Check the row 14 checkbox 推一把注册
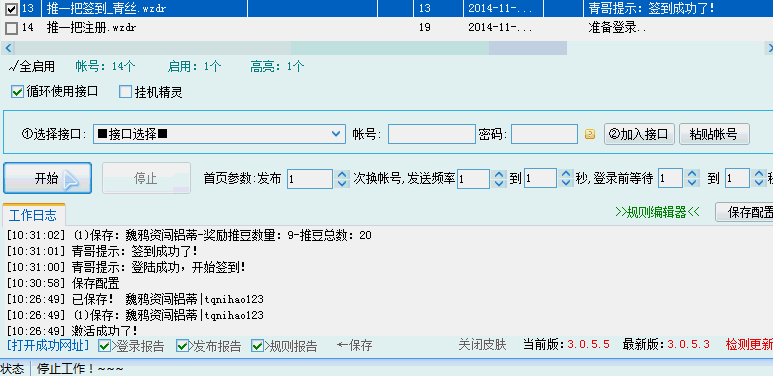773x376 pixels. pyautogui.click(x=11, y=28)
